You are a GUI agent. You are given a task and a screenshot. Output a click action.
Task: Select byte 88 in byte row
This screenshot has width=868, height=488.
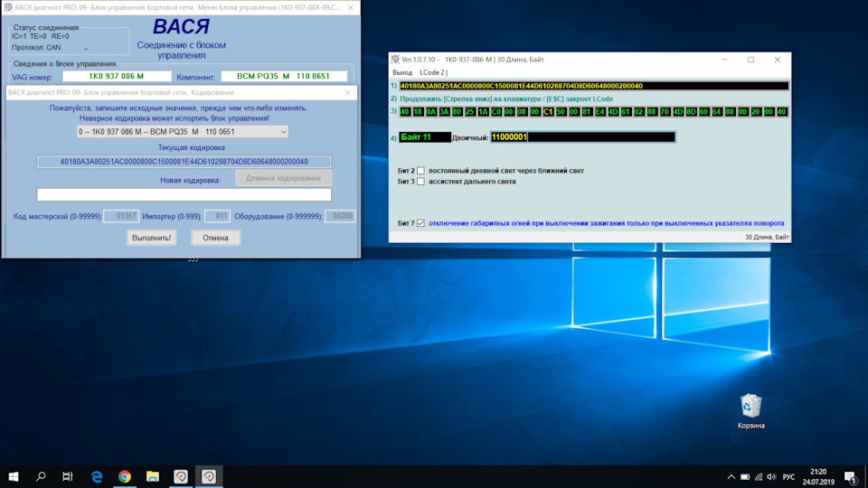pos(652,112)
